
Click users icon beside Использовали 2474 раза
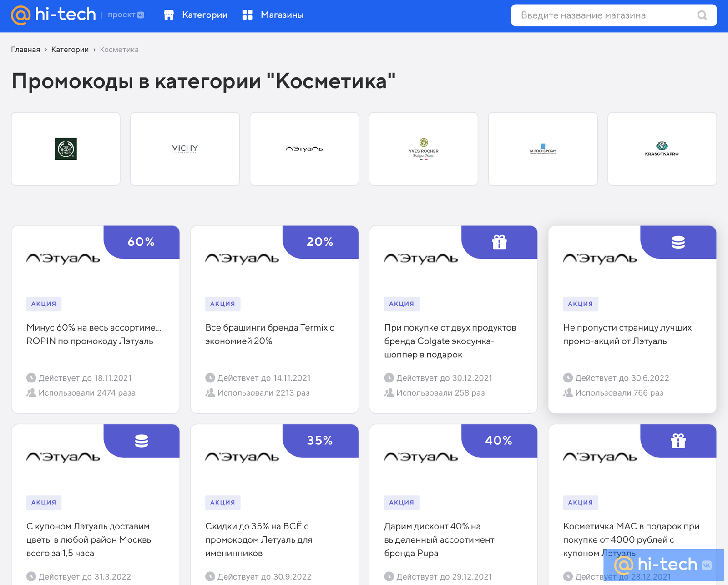tap(31, 392)
